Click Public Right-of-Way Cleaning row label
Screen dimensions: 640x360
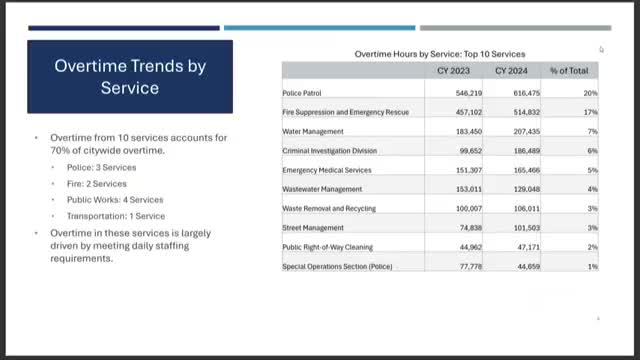[327, 247]
